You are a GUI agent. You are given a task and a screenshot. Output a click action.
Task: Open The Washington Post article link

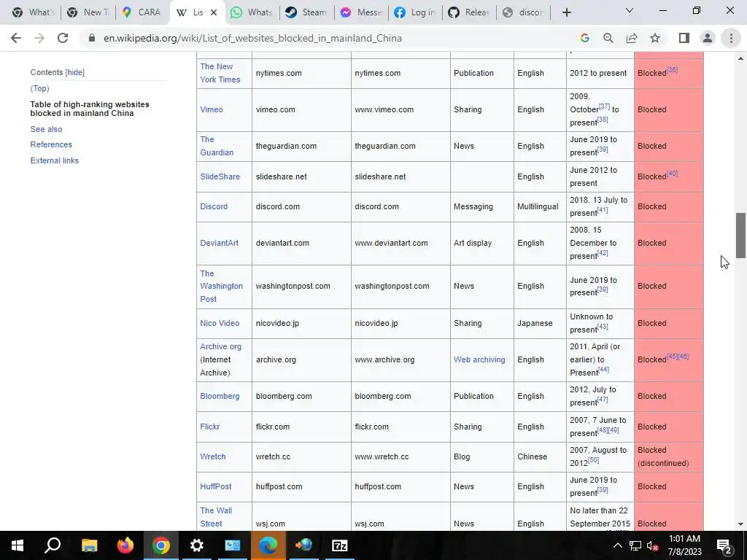pos(221,286)
